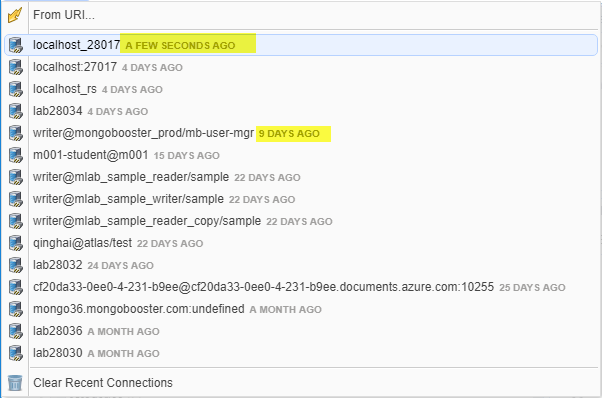Select writer@mlab_sample_reader_copy/sample entry
The width and height of the screenshot is (602, 398).
pyautogui.click(x=301, y=221)
